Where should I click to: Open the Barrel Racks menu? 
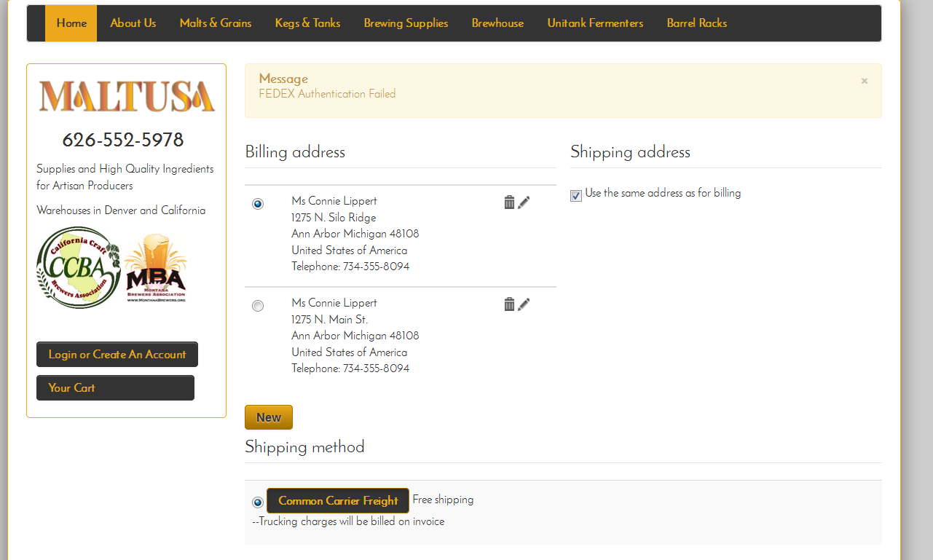[697, 23]
